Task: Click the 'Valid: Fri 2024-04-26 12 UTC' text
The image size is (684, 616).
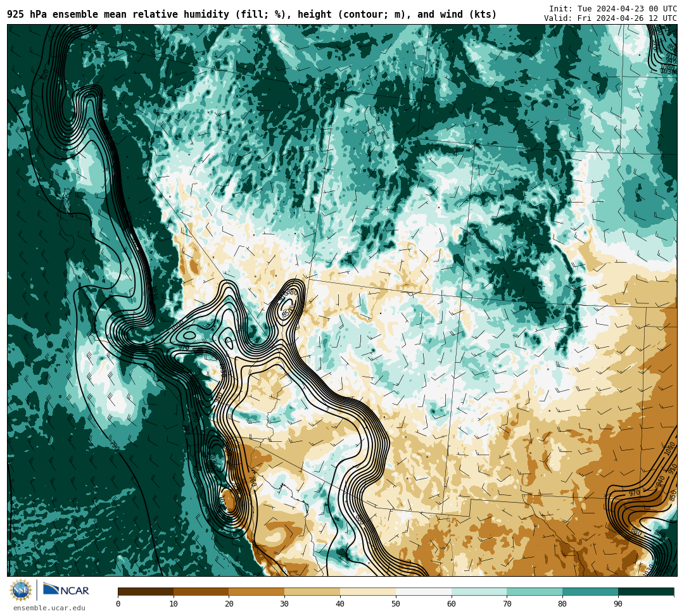Action: [611, 18]
